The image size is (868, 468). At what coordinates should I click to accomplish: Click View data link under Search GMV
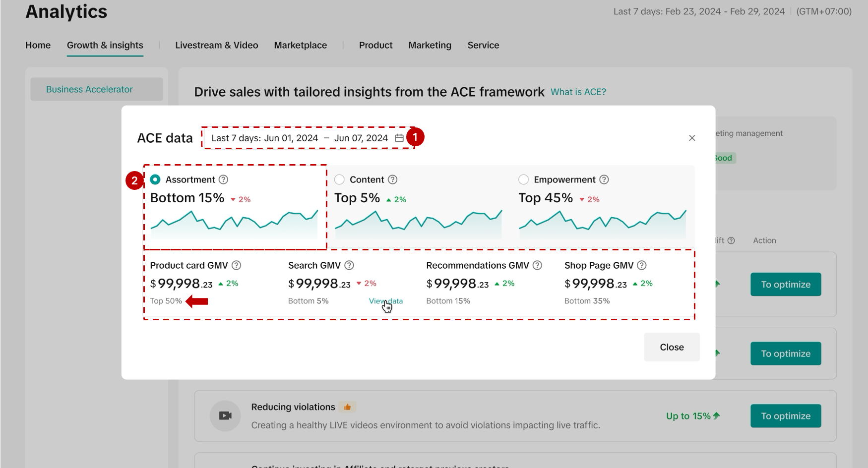tap(385, 301)
